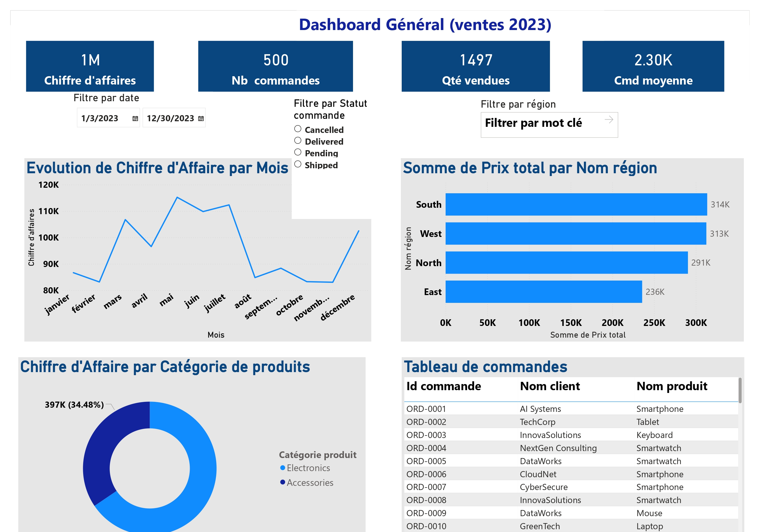Sort by Id commande column header
Screen dimensions: 760x532
443,386
